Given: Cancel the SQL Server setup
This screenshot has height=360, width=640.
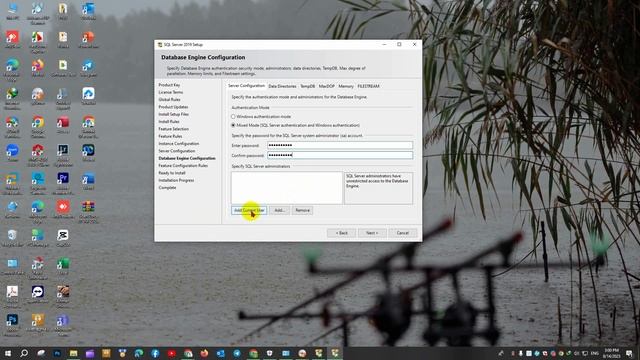Looking at the screenshot, I should click(402, 233).
